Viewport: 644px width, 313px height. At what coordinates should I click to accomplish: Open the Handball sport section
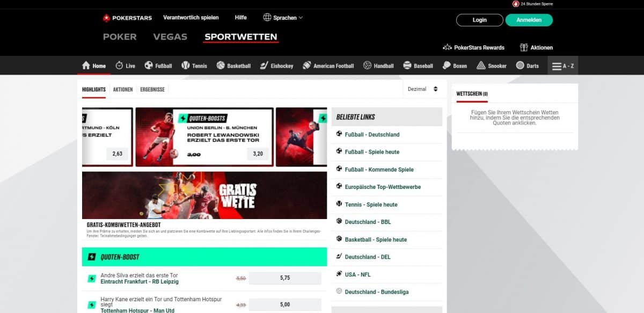point(378,65)
